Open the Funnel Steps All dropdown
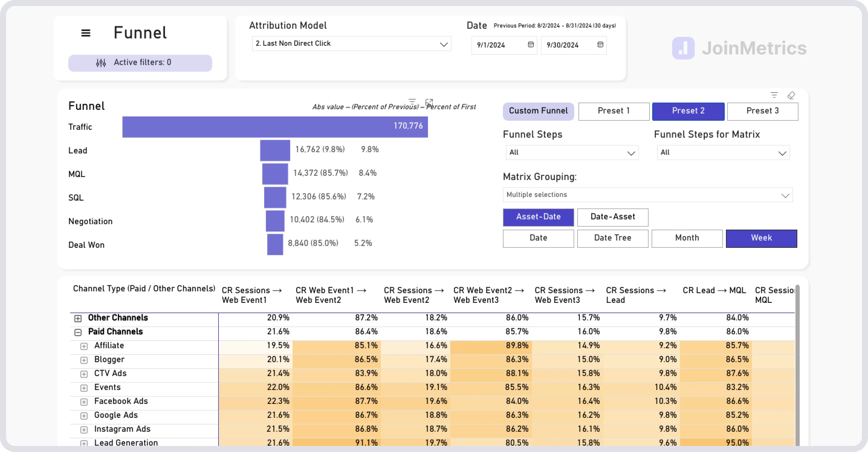The image size is (868, 452). 572,152
